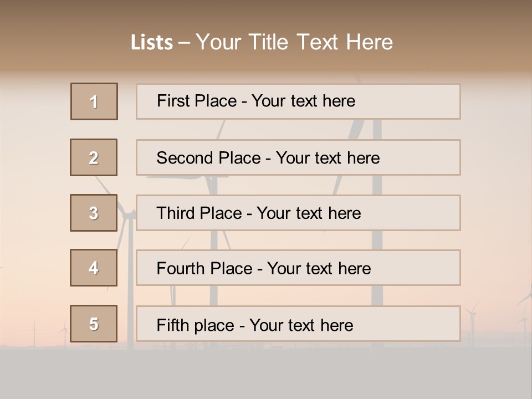Click the gray band at the slide bottom

(x=266, y=374)
